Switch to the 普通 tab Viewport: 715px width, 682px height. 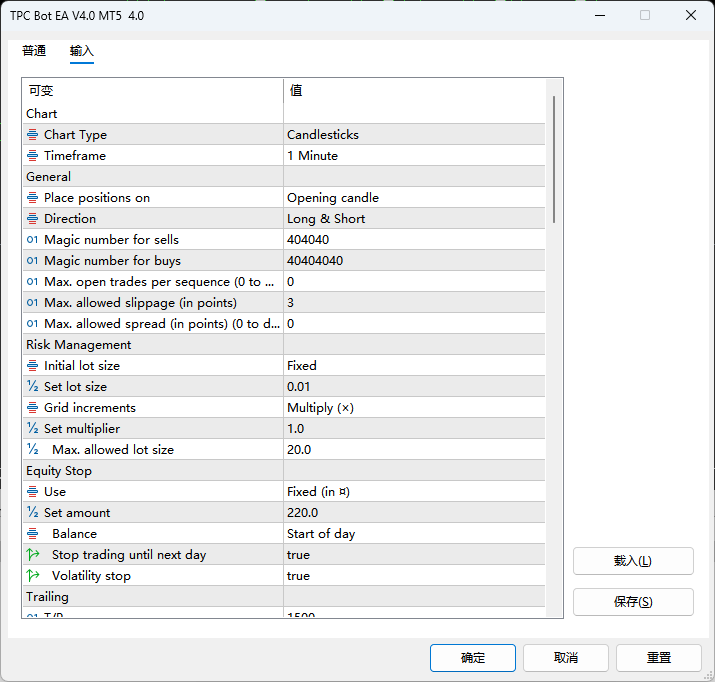(x=34, y=51)
